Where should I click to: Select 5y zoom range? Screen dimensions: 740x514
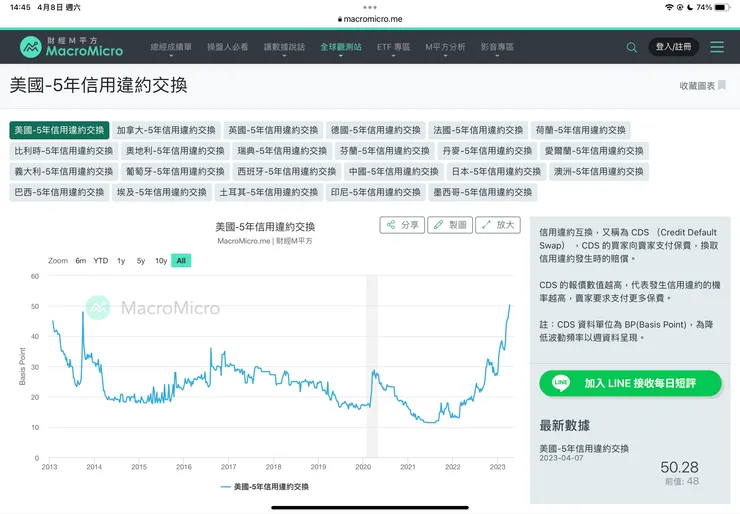pos(141,261)
